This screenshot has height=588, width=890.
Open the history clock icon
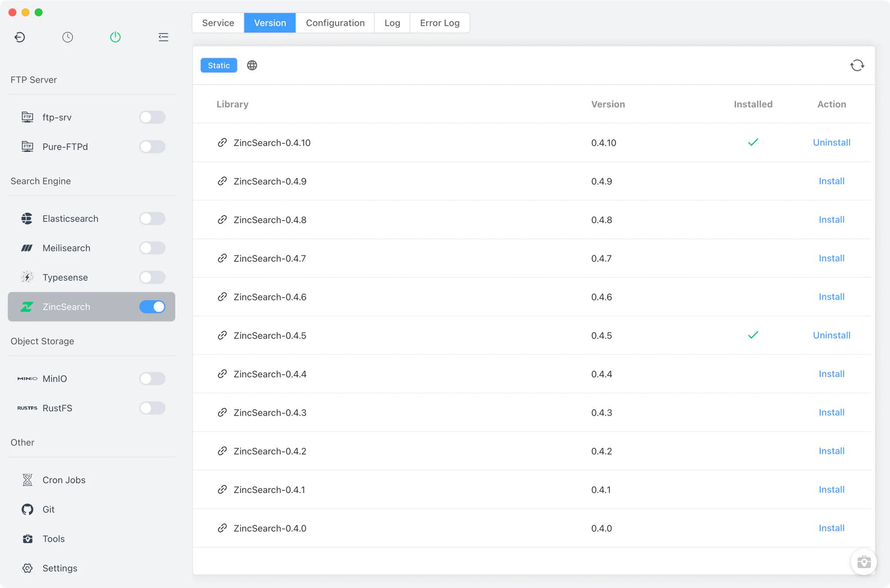click(67, 37)
